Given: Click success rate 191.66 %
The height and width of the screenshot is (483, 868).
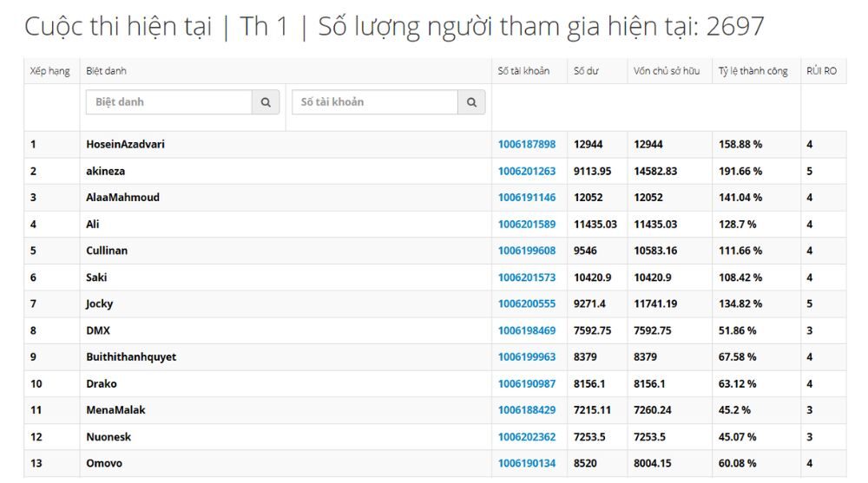Looking at the screenshot, I should click(740, 171).
